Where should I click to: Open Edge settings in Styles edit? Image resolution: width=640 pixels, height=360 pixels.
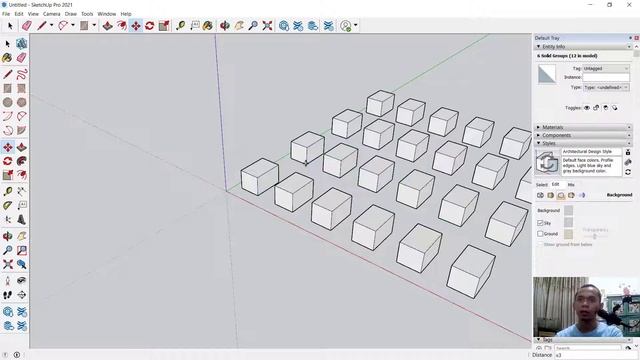click(x=540, y=196)
